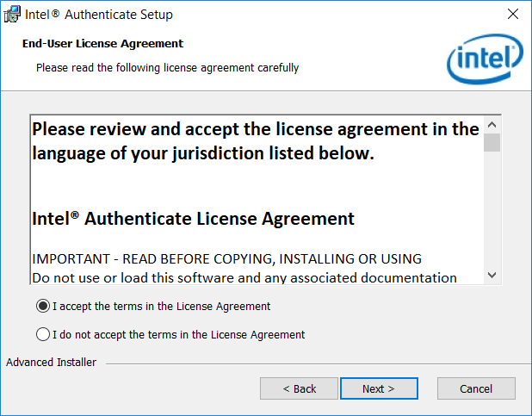
Task: Click the license scroll up arrow
Action: pyautogui.click(x=492, y=125)
